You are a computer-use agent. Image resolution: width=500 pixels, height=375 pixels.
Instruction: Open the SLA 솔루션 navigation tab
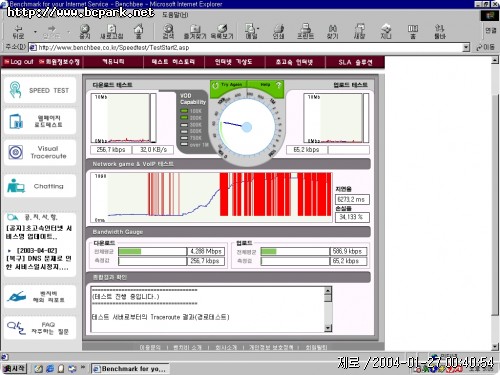[x=355, y=62]
